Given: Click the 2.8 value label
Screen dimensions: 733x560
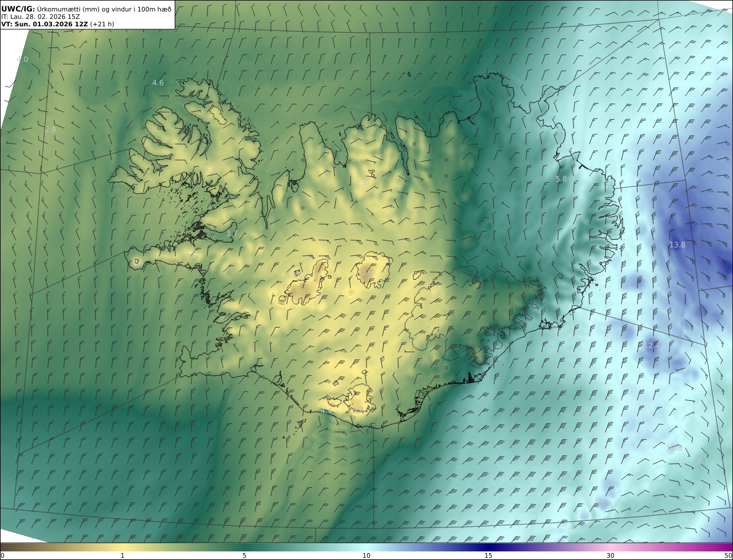Looking at the screenshot, I should 50,130.
